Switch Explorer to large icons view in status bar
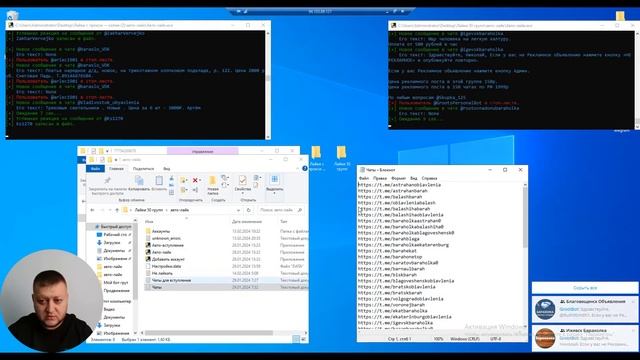 tap(303, 339)
